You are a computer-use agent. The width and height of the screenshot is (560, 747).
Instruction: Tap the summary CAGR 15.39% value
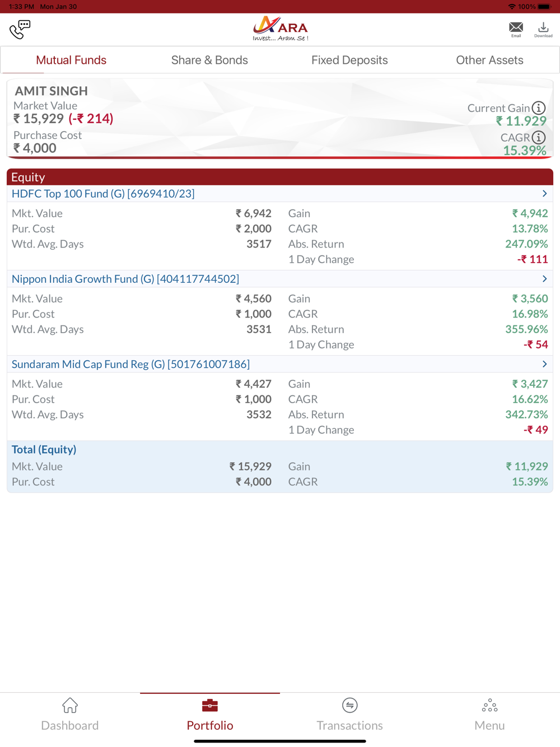(524, 150)
